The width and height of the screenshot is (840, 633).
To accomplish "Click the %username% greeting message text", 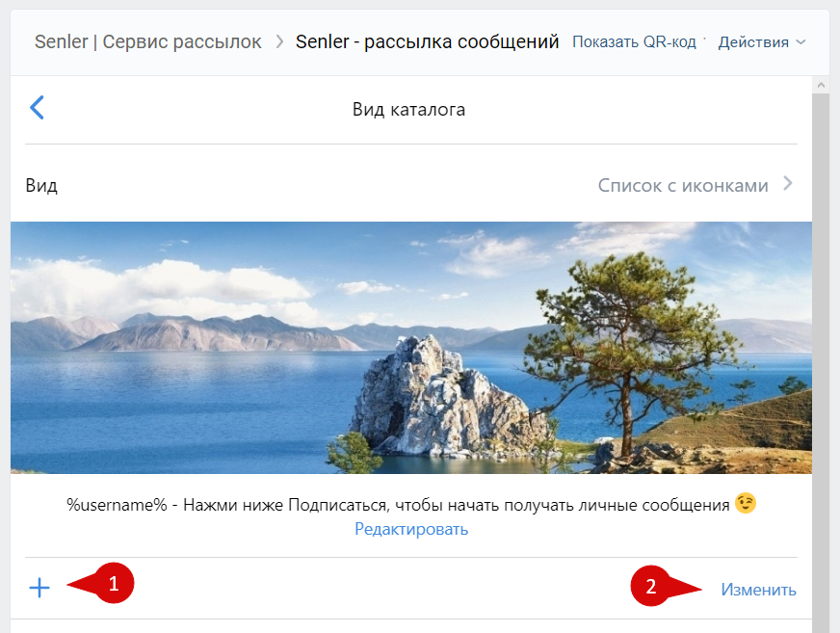I will pos(399,504).
